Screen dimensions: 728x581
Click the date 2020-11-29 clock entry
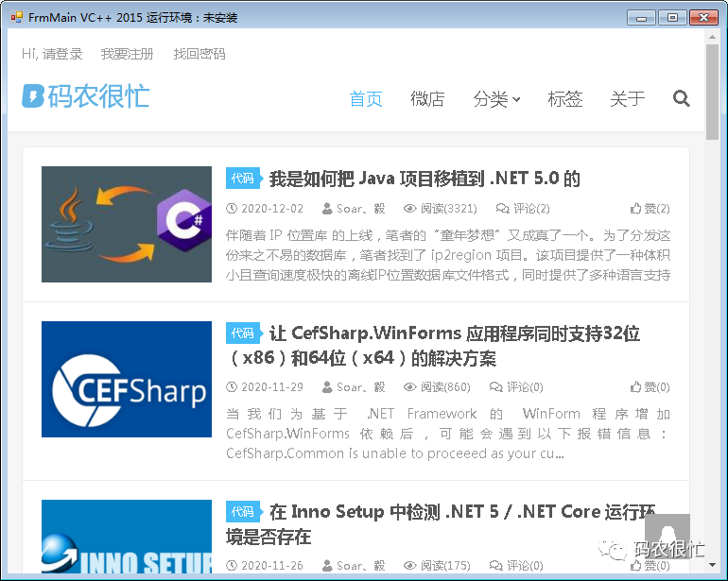click(x=265, y=386)
